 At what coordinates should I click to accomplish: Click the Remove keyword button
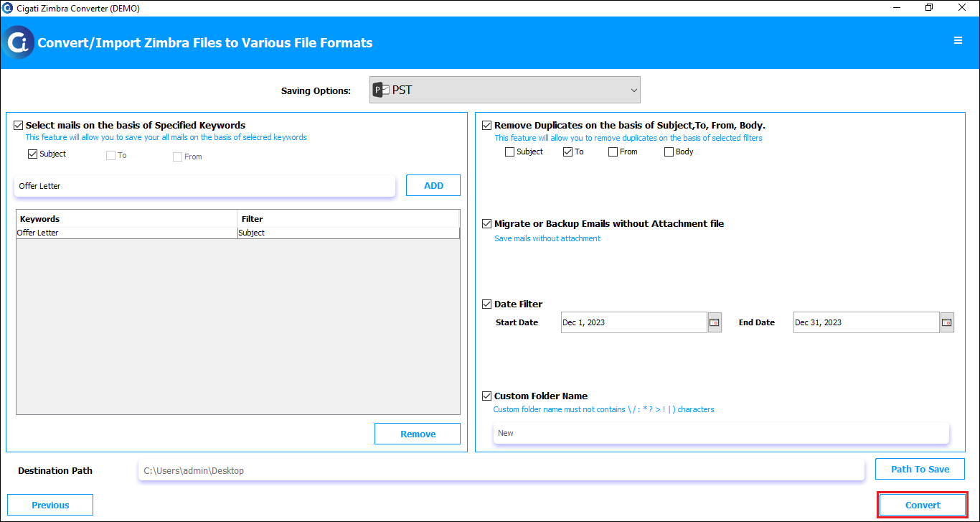(x=418, y=434)
